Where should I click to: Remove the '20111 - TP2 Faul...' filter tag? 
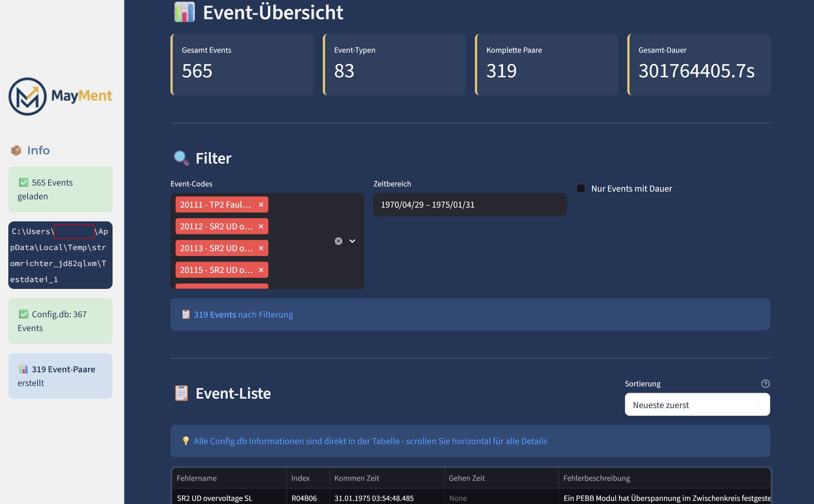point(261,204)
